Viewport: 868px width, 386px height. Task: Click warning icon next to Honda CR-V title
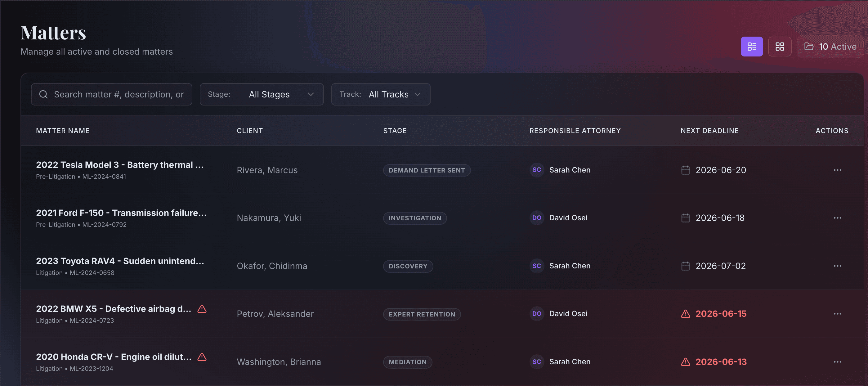point(202,357)
